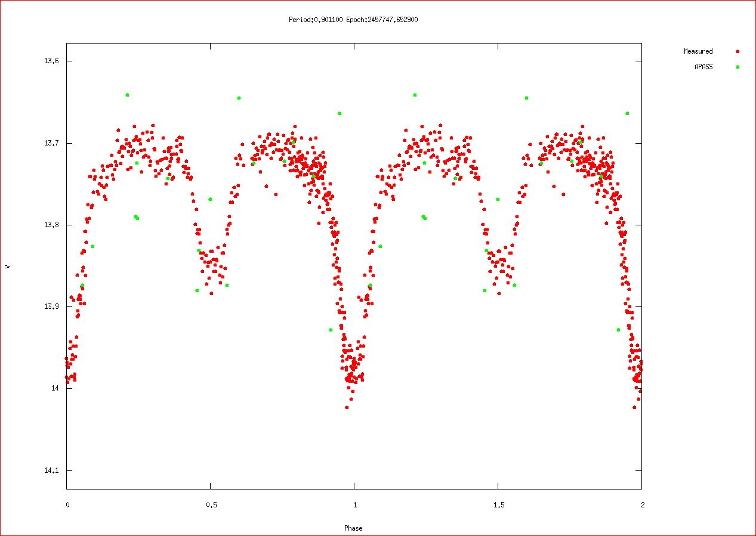
Task: Click the 2 x-axis tick label
Action: 642,505
